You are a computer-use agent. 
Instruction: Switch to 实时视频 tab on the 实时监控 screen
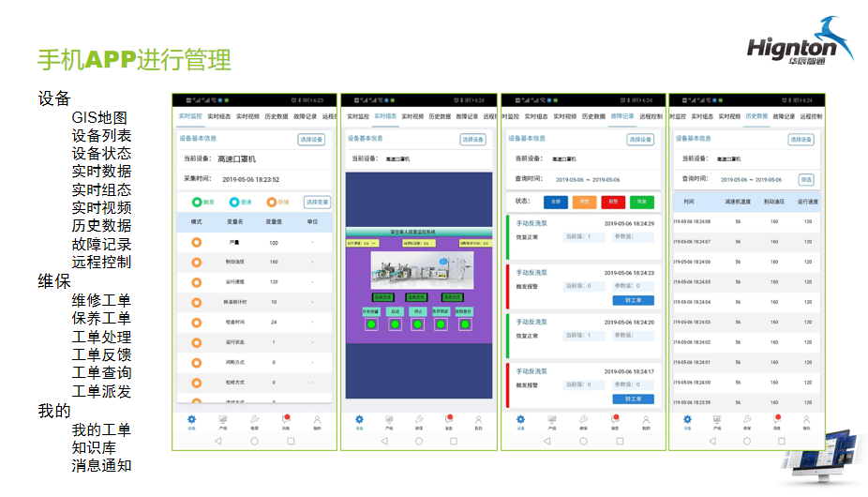pyautogui.click(x=248, y=117)
